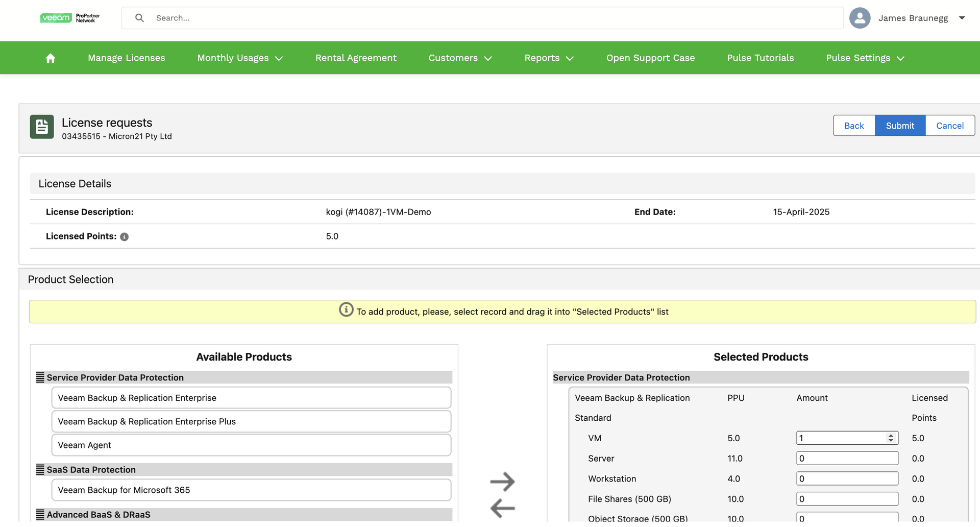Click SaaS Data Protection list icon

[x=40, y=470]
